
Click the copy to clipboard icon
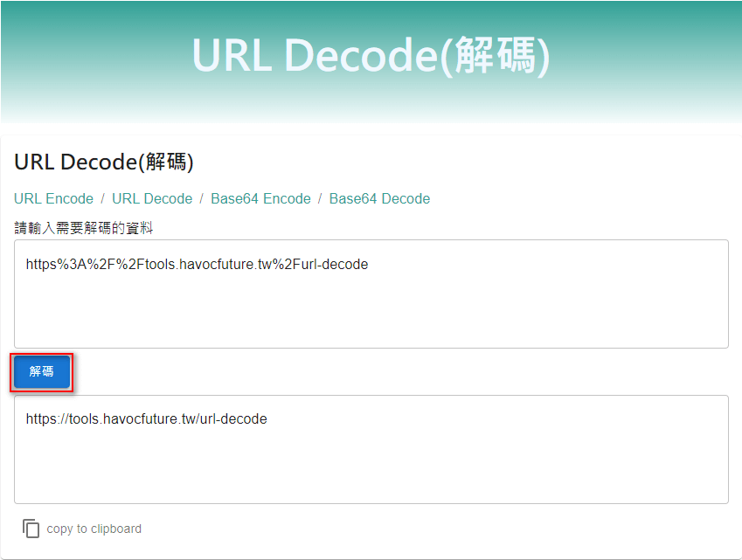tap(31, 529)
